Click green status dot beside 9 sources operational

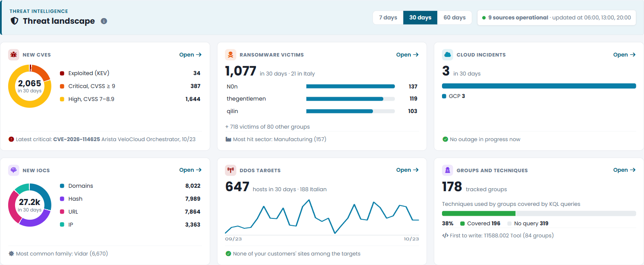(484, 18)
